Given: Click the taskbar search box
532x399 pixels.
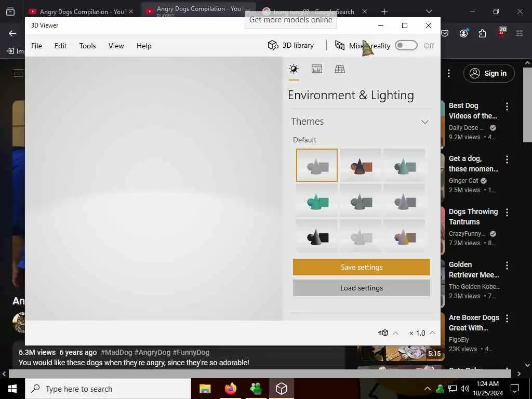Looking at the screenshot, I should pyautogui.click(x=108, y=389).
